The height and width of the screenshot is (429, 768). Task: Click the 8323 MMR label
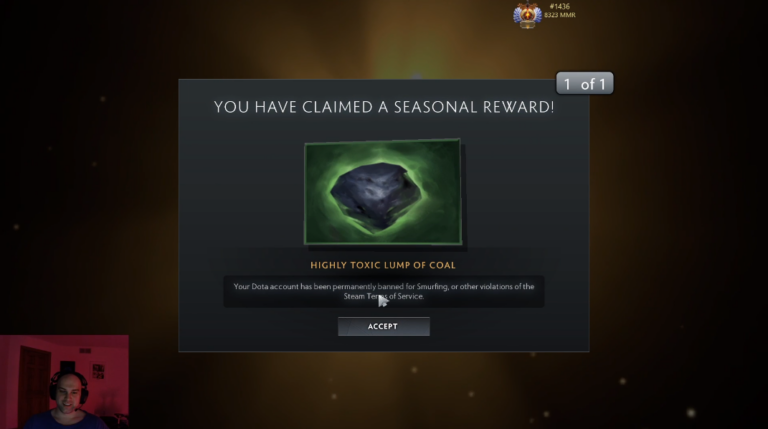point(560,15)
